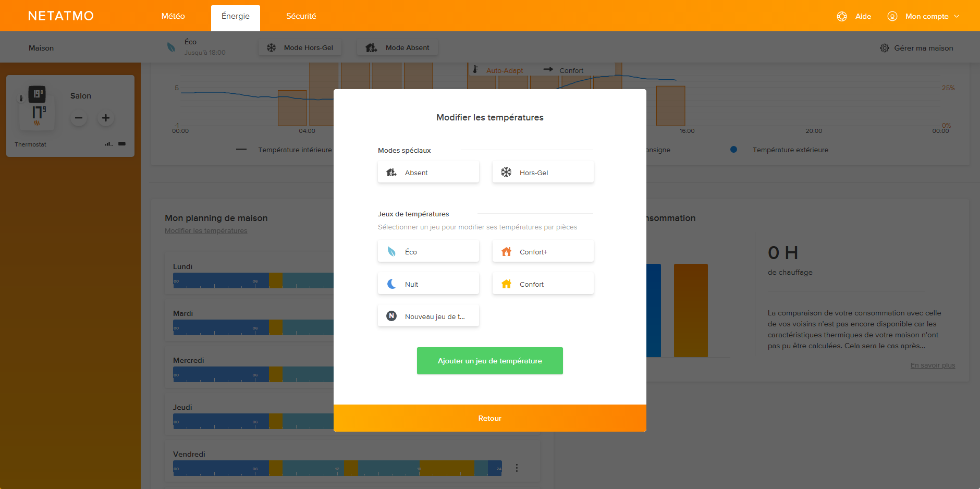The image size is (980, 489).
Task: Select the Éco leaf temperature set
Action: coord(428,252)
